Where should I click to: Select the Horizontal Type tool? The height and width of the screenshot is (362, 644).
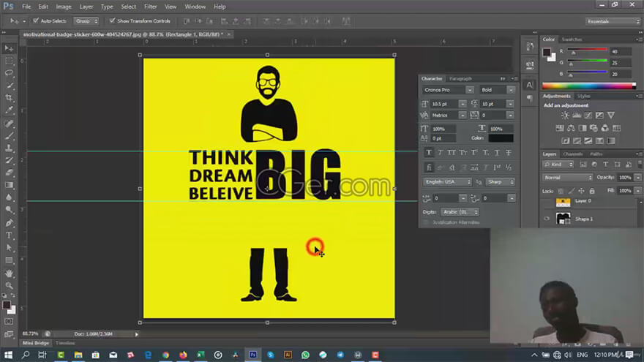[x=9, y=235]
